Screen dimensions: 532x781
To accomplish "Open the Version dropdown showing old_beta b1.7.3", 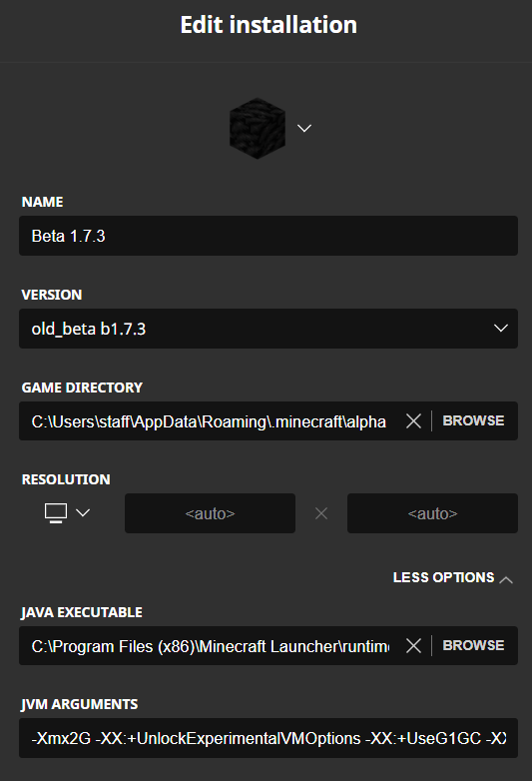I will click(268, 329).
